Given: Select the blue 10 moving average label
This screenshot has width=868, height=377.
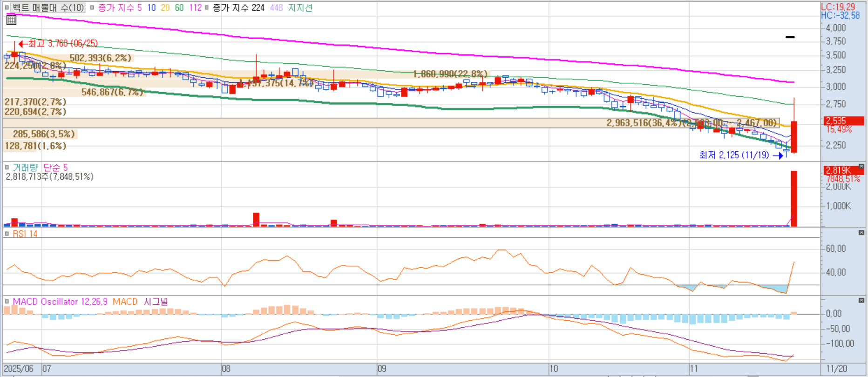Looking at the screenshot, I should pos(151,7).
